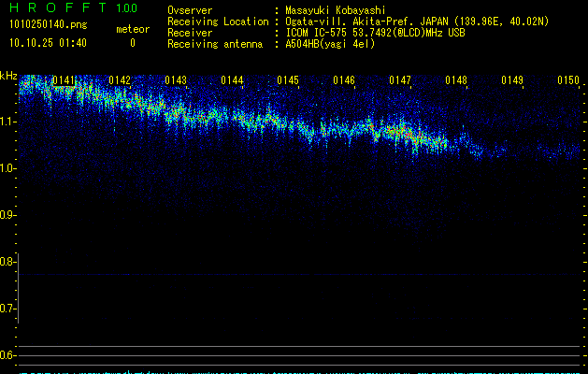This screenshot has width=588, height=374.
Task: Click the meteor count value 0
Action: [x=133, y=43]
